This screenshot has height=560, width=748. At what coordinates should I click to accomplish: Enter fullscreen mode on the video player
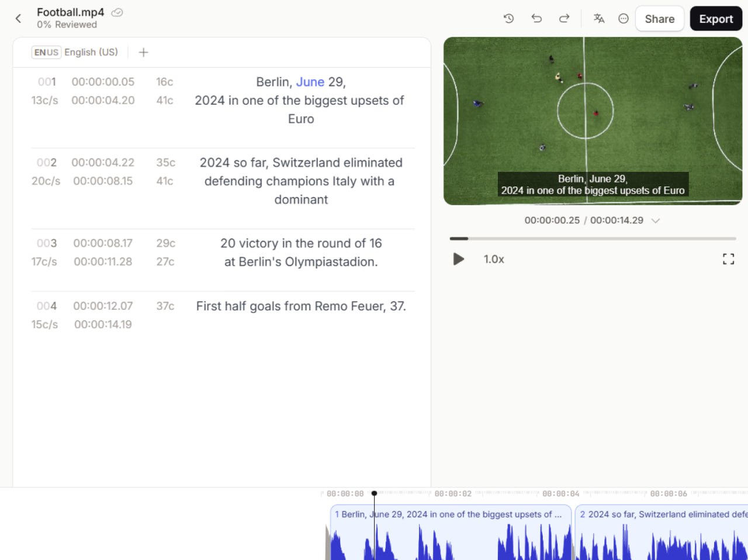[728, 259]
